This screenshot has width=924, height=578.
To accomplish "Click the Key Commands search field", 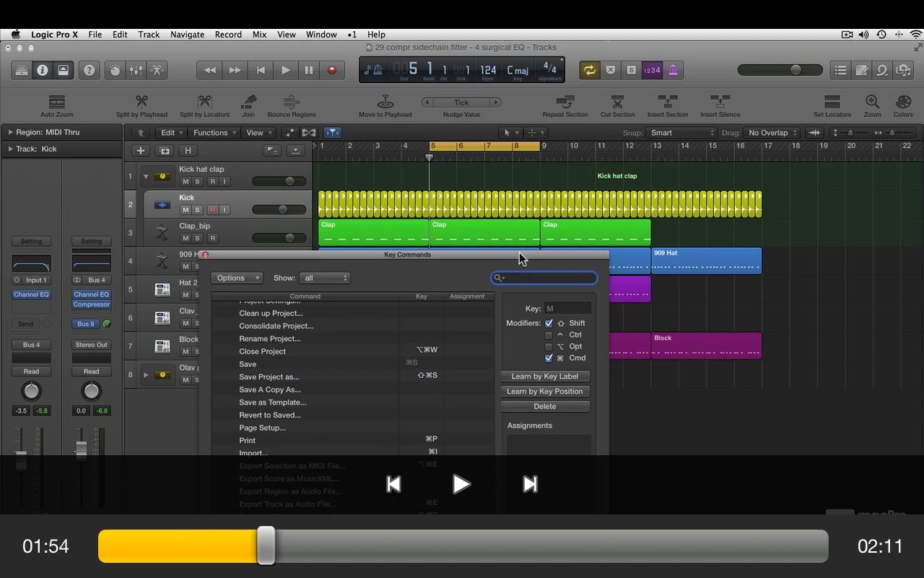I will point(549,278).
